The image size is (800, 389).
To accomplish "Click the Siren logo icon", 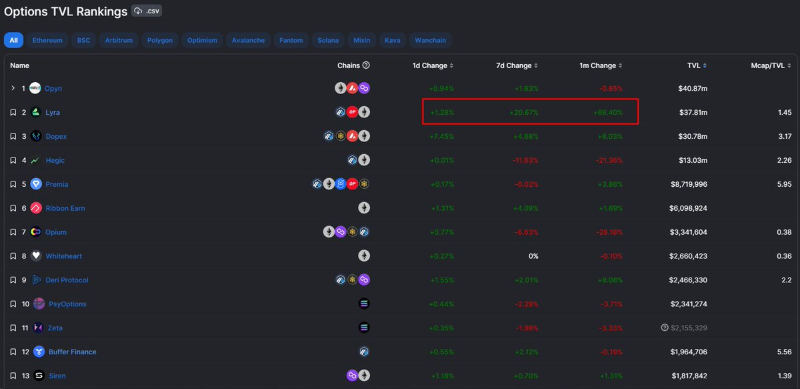I will pyautogui.click(x=39, y=376).
